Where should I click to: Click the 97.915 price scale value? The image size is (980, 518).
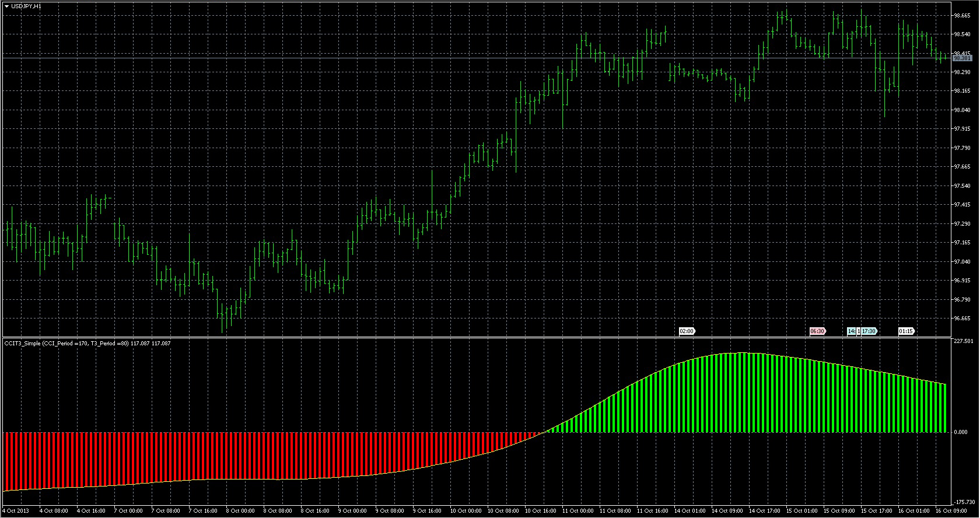(961, 129)
